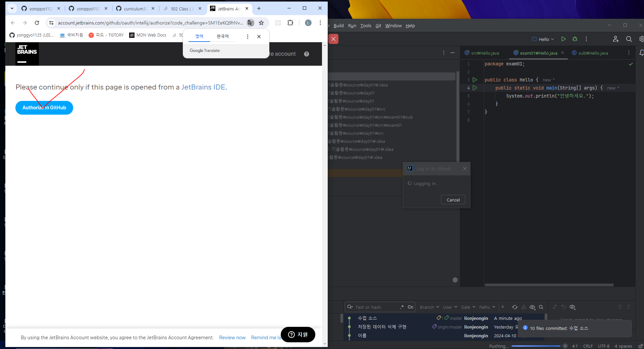This screenshot has width=644, height=349.
Task: Click the red stop-process X button
Action: click(x=333, y=39)
